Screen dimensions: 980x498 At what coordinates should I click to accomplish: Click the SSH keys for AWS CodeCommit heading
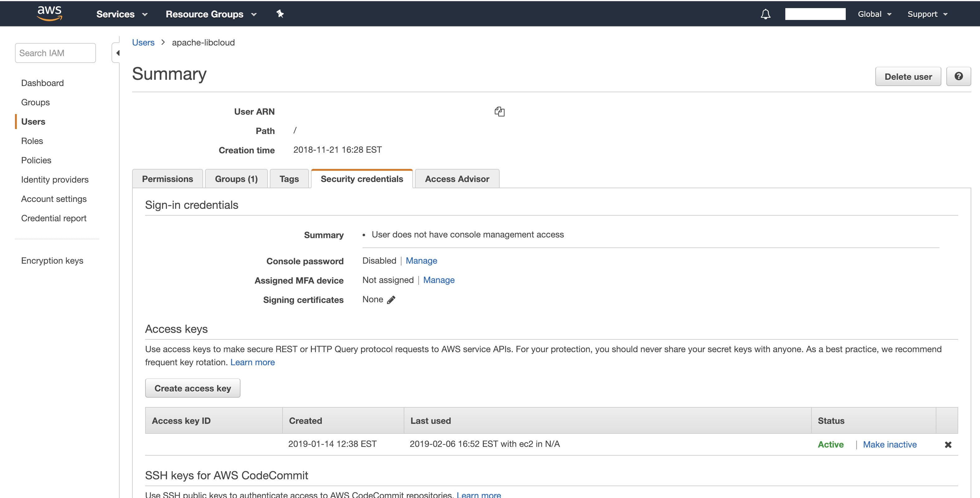(x=226, y=476)
